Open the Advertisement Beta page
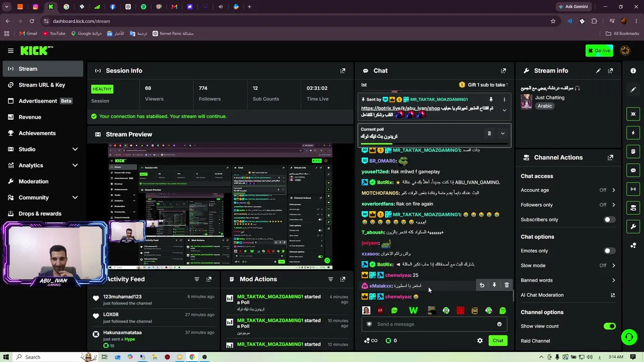The height and width of the screenshot is (362, 644). coord(43,101)
